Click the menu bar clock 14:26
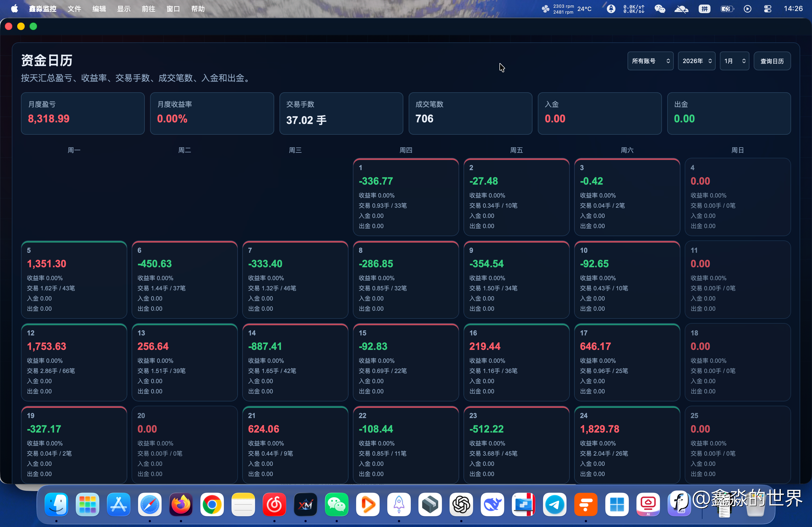The width and height of the screenshot is (812, 527). point(793,9)
